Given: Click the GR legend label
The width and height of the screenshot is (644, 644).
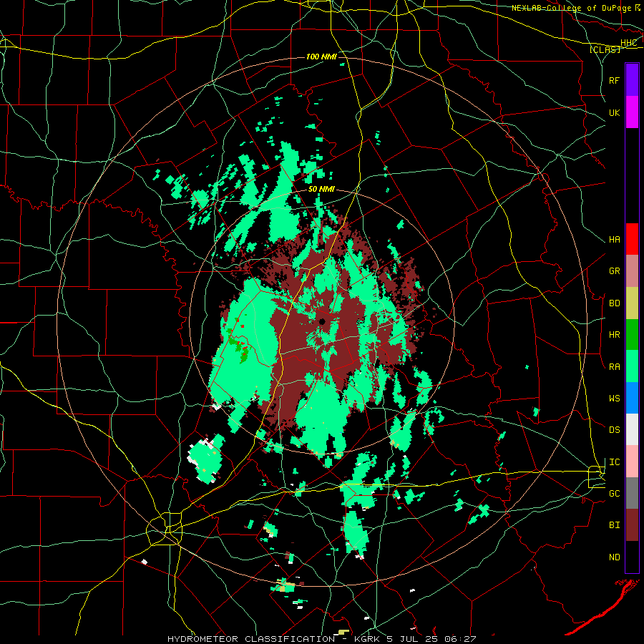Looking at the screenshot, I should click(x=614, y=271).
